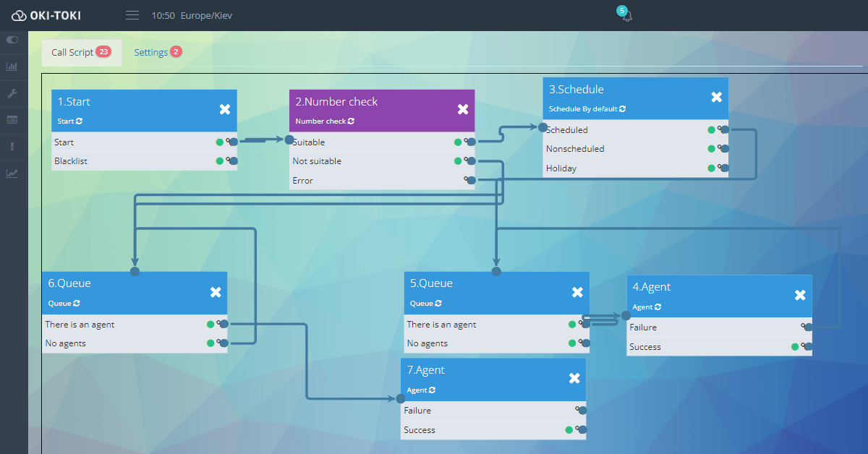868x454 pixels.
Task: Toggle the hamburger menu in top bar
Action: pyautogui.click(x=132, y=15)
